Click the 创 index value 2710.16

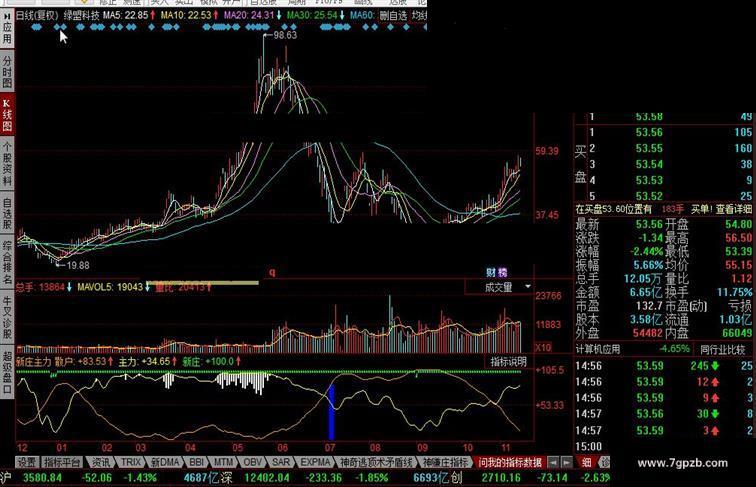coord(501,478)
